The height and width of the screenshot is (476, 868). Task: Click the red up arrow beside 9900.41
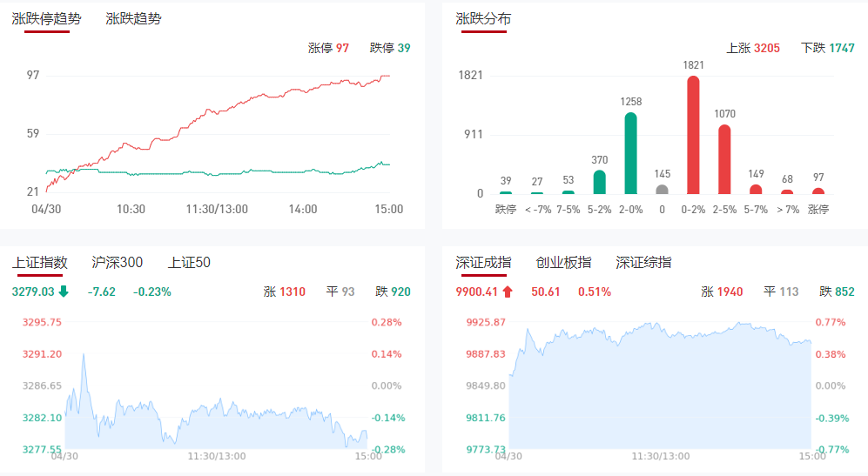508,292
